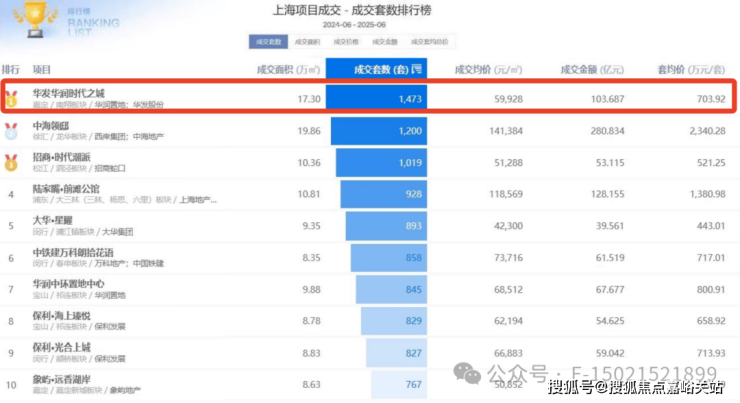
Task: Open the 陆家嘴·前滩公馆 project link
Action: coord(66,188)
